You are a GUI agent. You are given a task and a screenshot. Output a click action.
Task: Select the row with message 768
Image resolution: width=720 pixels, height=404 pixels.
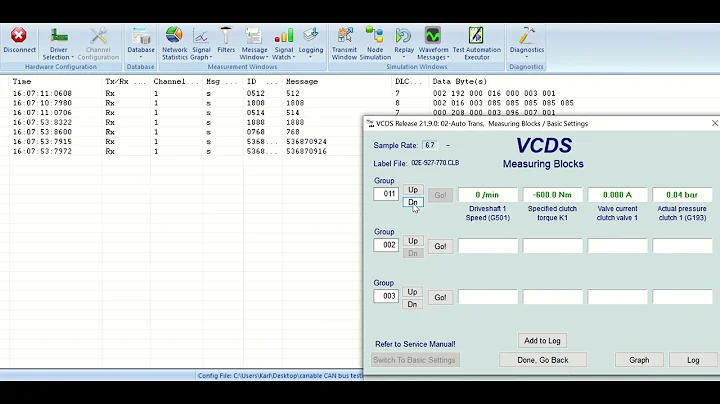(186, 132)
